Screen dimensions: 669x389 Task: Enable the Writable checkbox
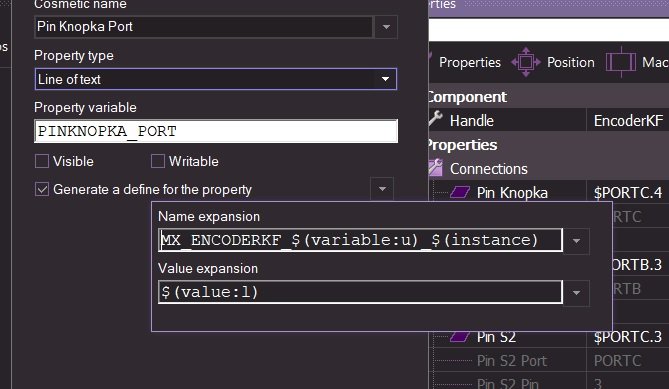(158, 161)
